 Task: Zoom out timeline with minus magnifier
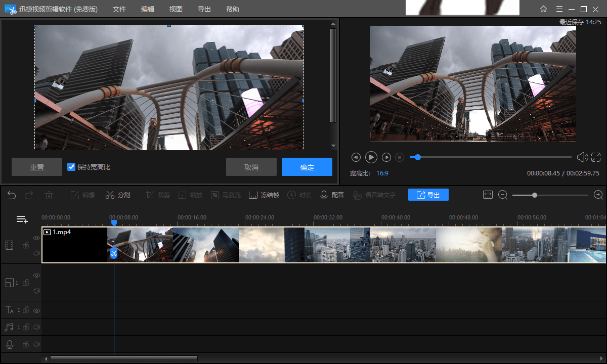(x=503, y=195)
